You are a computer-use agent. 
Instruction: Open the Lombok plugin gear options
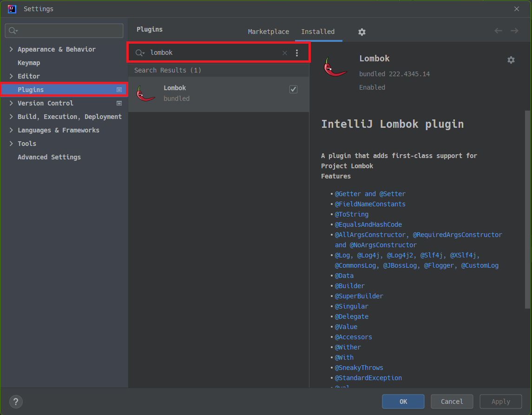tap(511, 60)
